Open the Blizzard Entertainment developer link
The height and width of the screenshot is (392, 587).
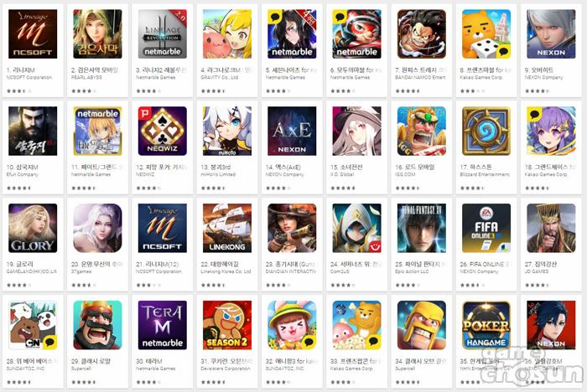[x=485, y=174]
